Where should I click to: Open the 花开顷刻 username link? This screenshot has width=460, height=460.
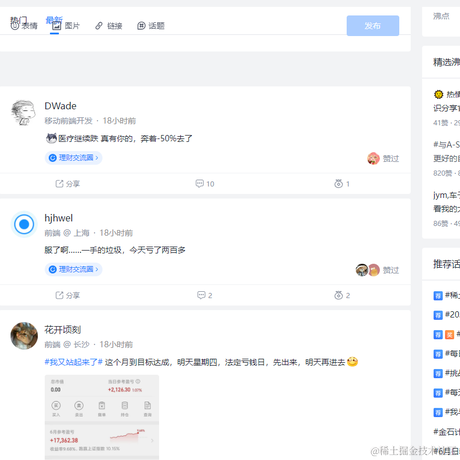(x=63, y=330)
